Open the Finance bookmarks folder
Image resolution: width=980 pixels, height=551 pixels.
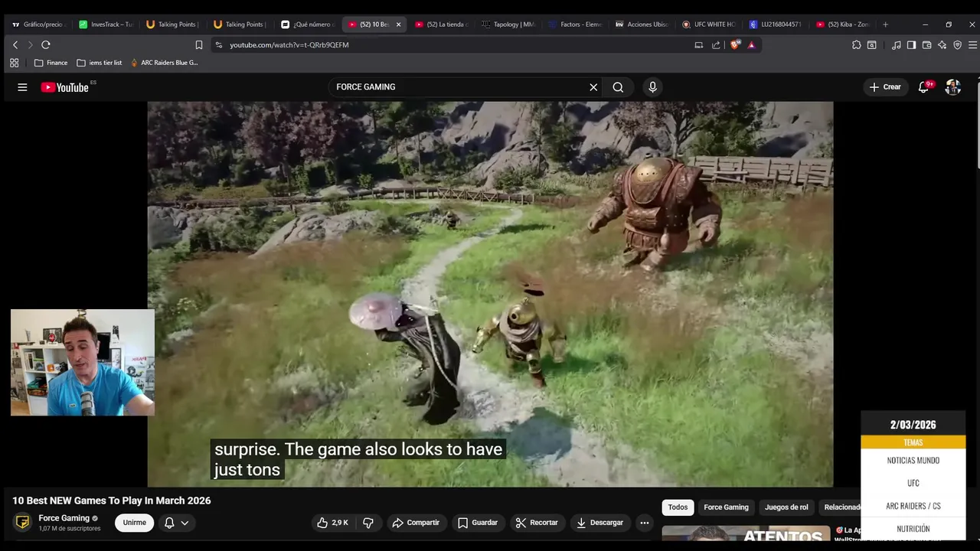[x=51, y=63]
